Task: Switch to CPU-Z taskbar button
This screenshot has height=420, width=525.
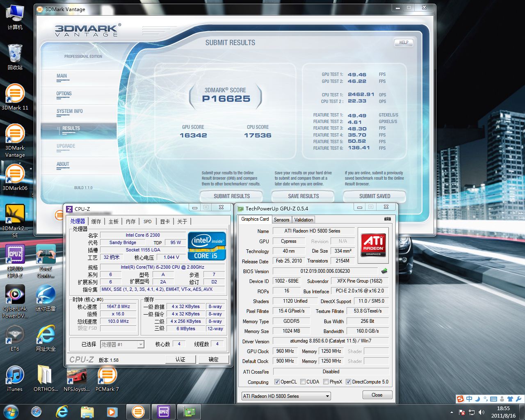Action: [164, 411]
